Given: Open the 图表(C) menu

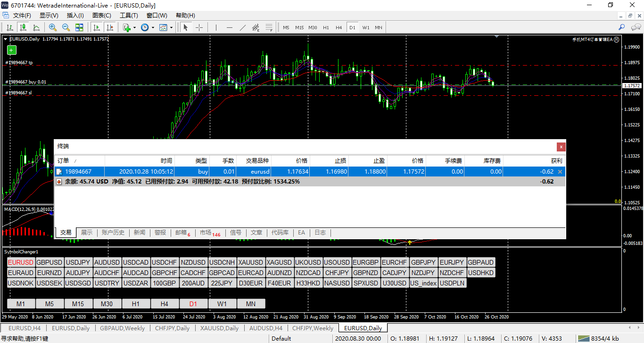Looking at the screenshot, I should [x=101, y=16].
